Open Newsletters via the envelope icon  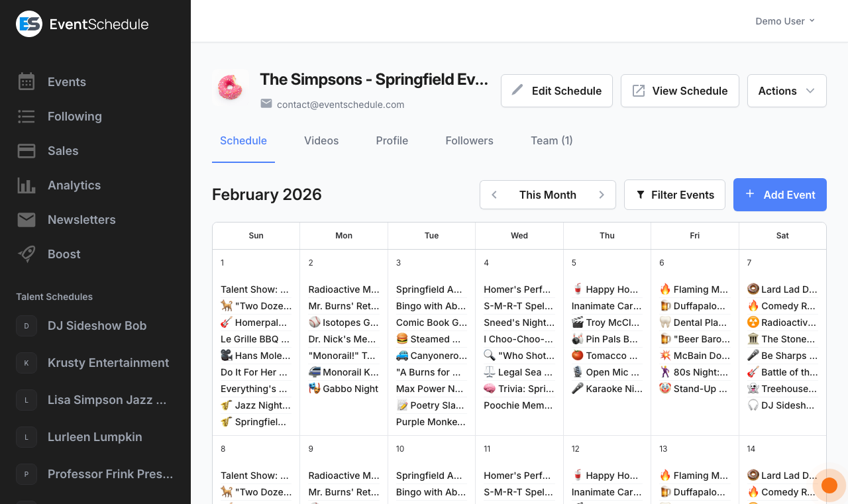click(x=26, y=219)
